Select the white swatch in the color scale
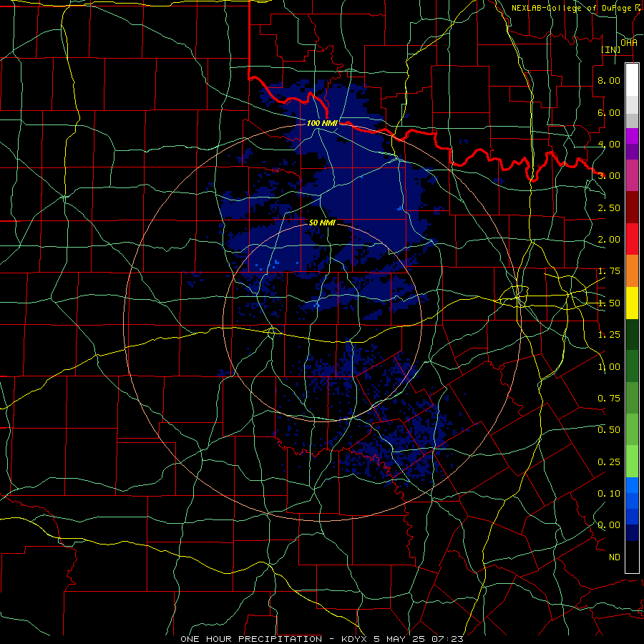The width and height of the screenshot is (644, 644). point(632,80)
